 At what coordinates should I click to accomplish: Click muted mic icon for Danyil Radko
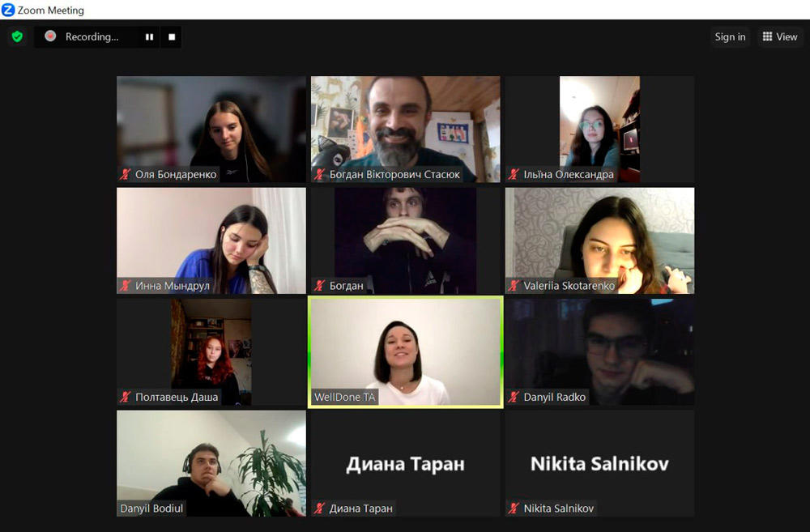(x=514, y=397)
